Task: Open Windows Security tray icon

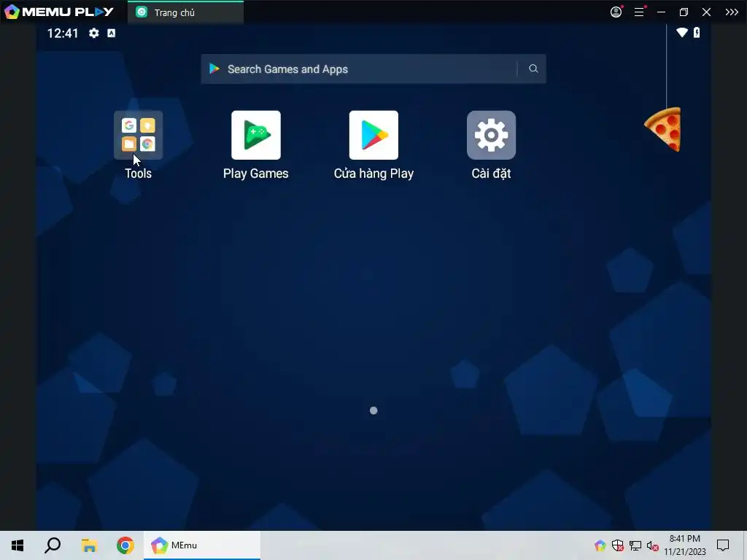Action: pos(617,545)
